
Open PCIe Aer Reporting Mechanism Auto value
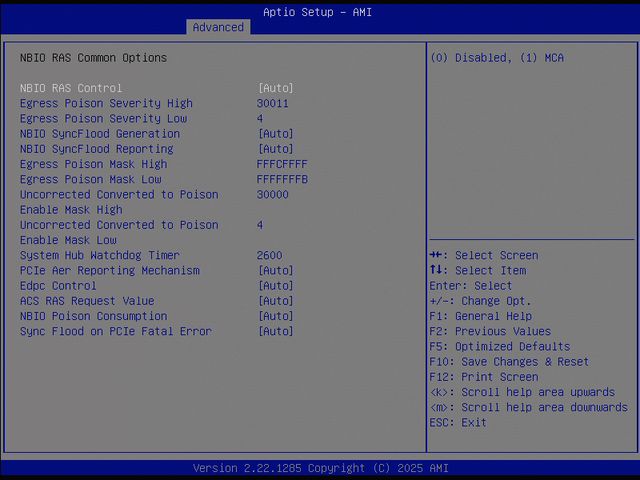pyautogui.click(x=276, y=271)
